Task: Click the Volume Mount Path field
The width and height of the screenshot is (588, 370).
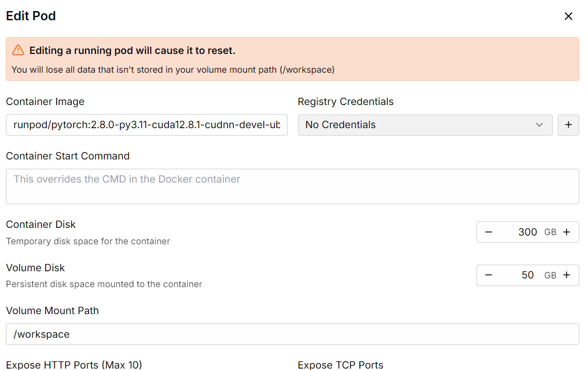Action: 292,334
